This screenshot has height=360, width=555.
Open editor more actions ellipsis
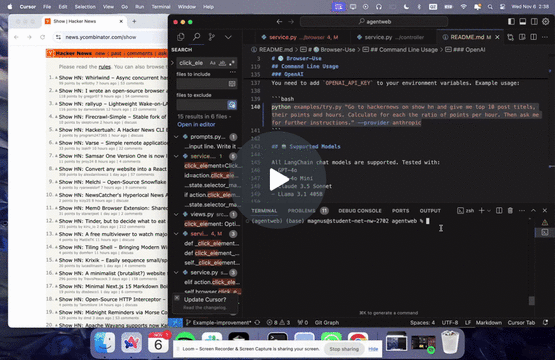545,37
